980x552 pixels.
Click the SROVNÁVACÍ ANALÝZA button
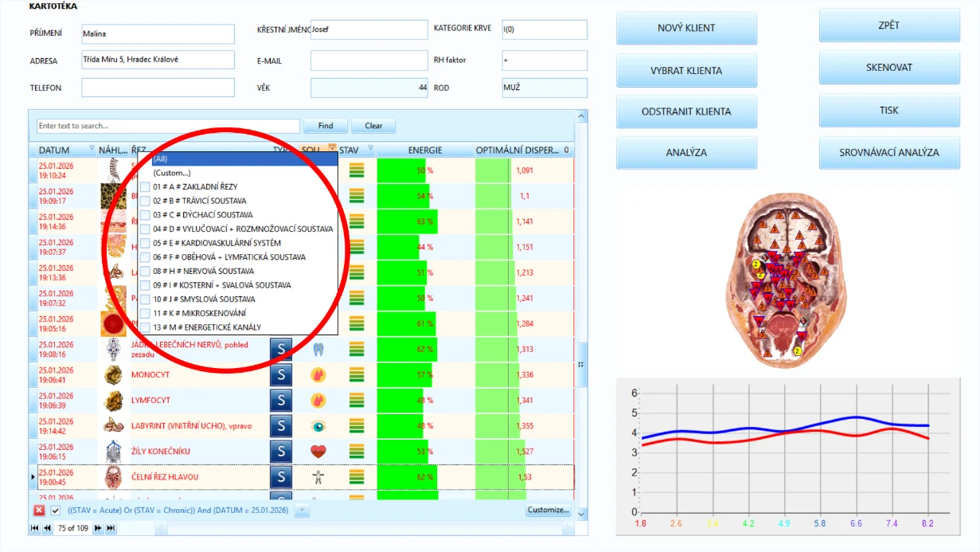(889, 152)
